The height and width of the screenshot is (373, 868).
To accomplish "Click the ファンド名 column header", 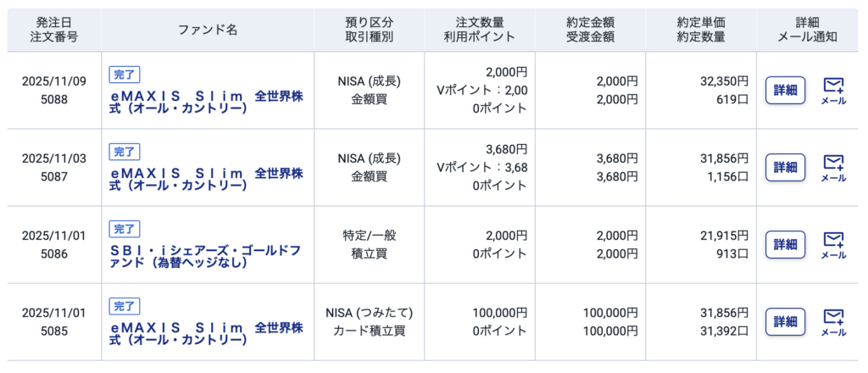I will (x=208, y=30).
